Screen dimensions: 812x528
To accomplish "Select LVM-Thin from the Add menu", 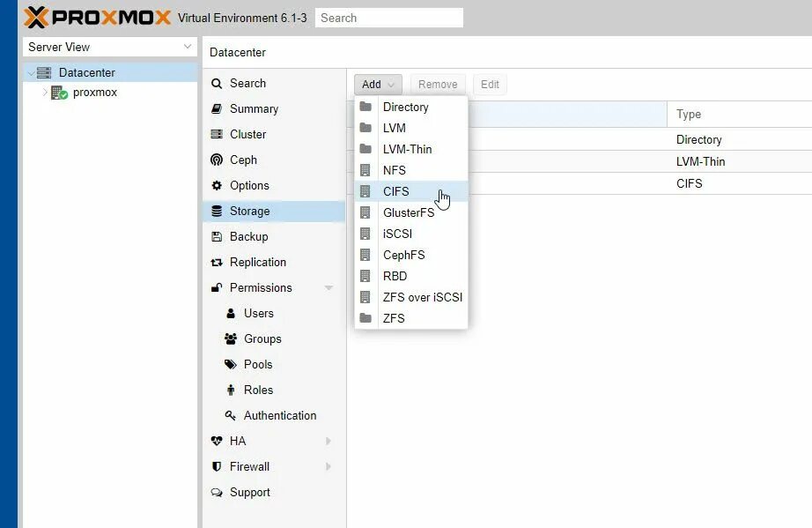I will [411, 149].
